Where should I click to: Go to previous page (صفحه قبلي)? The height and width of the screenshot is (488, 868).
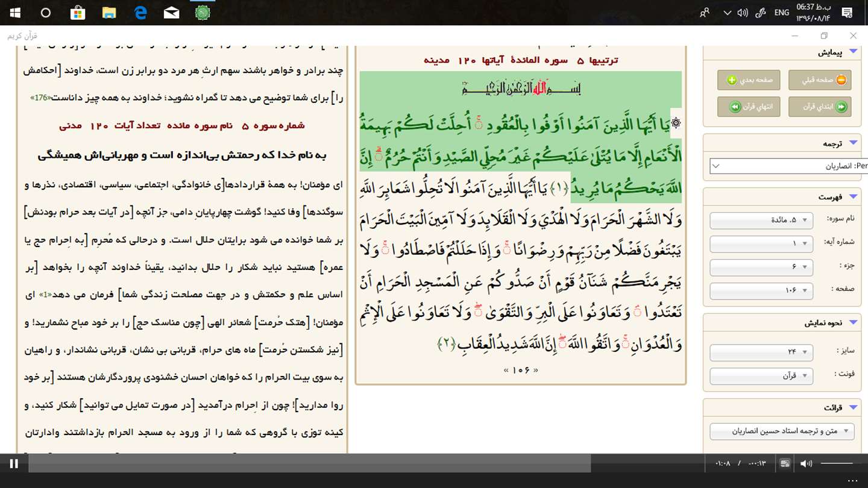[x=820, y=80]
